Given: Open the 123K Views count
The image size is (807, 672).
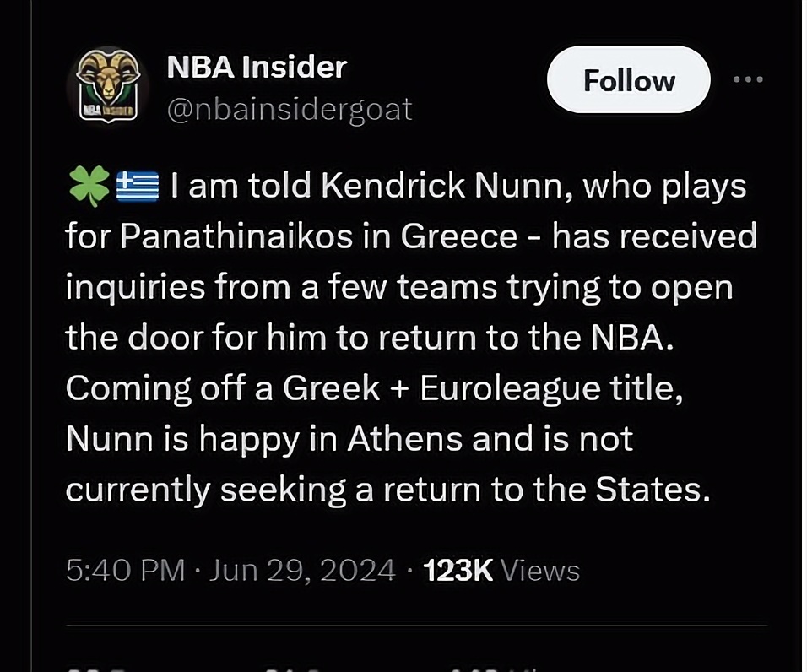Looking at the screenshot, I should 501,571.
